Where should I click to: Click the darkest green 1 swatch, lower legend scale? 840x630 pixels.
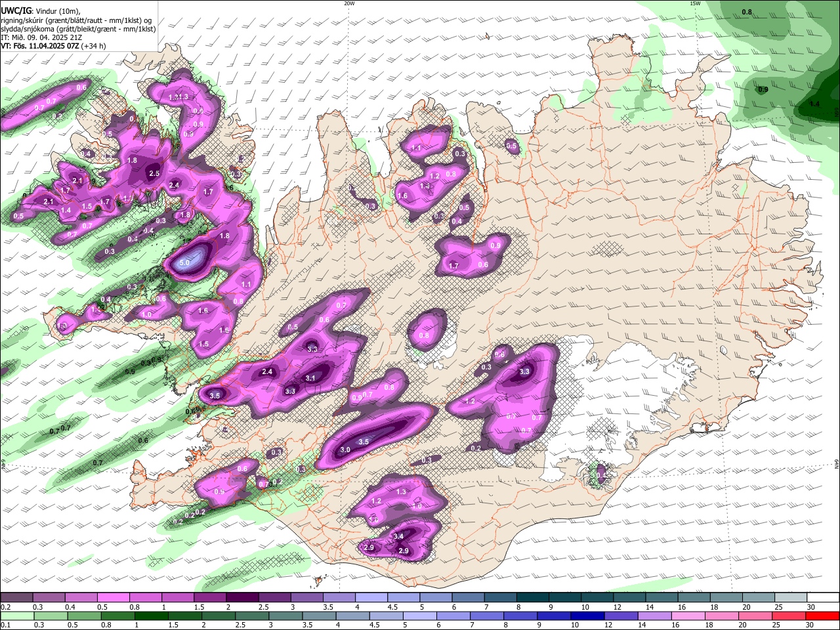coord(152,616)
